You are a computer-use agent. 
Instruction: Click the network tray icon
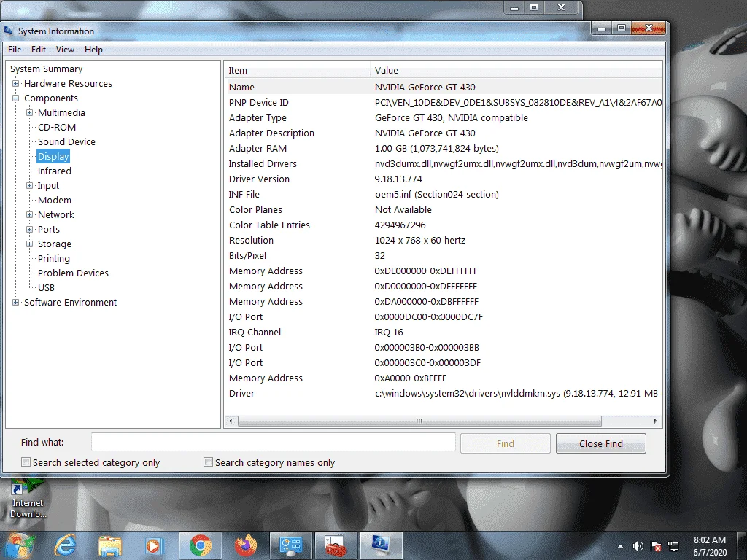[673, 546]
